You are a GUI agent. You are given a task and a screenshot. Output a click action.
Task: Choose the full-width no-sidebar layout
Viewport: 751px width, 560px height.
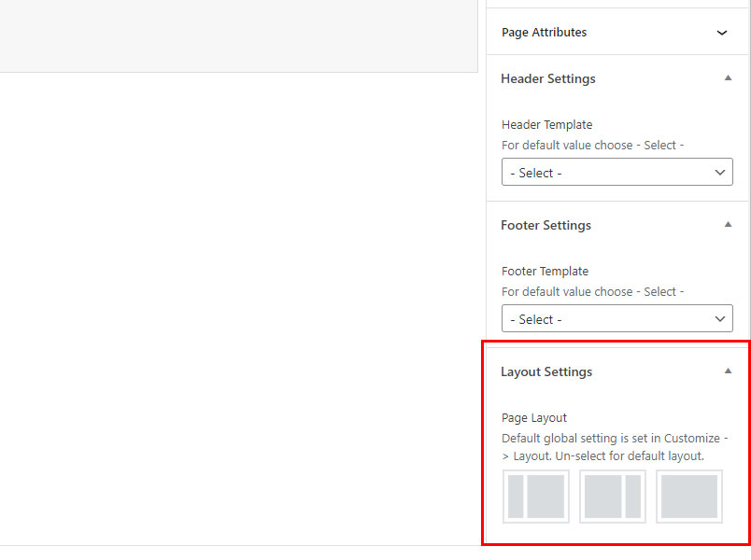pos(689,497)
